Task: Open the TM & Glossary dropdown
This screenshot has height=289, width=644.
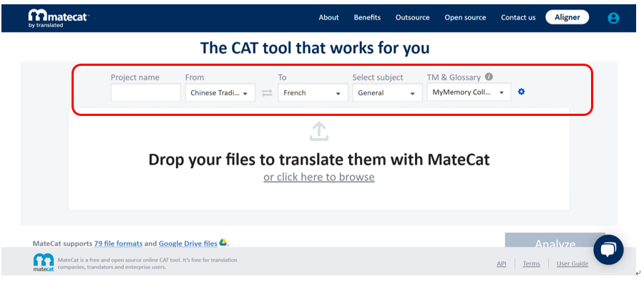Action: (x=469, y=92)
